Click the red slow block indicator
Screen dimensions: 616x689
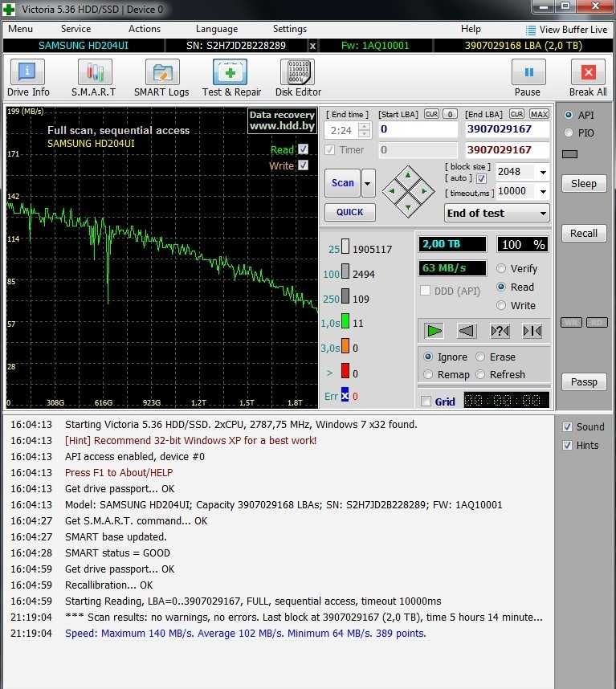345,370
